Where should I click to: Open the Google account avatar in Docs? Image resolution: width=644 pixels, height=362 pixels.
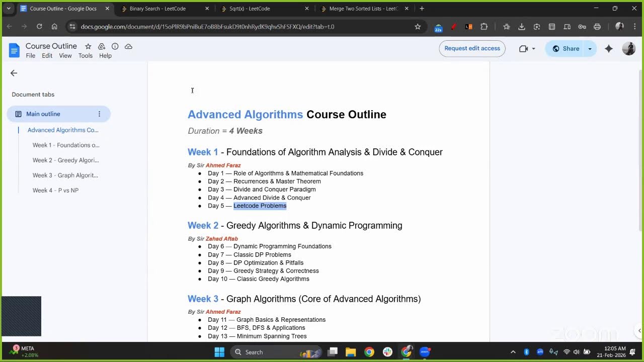pyautogui.click(x=629, y=49)
